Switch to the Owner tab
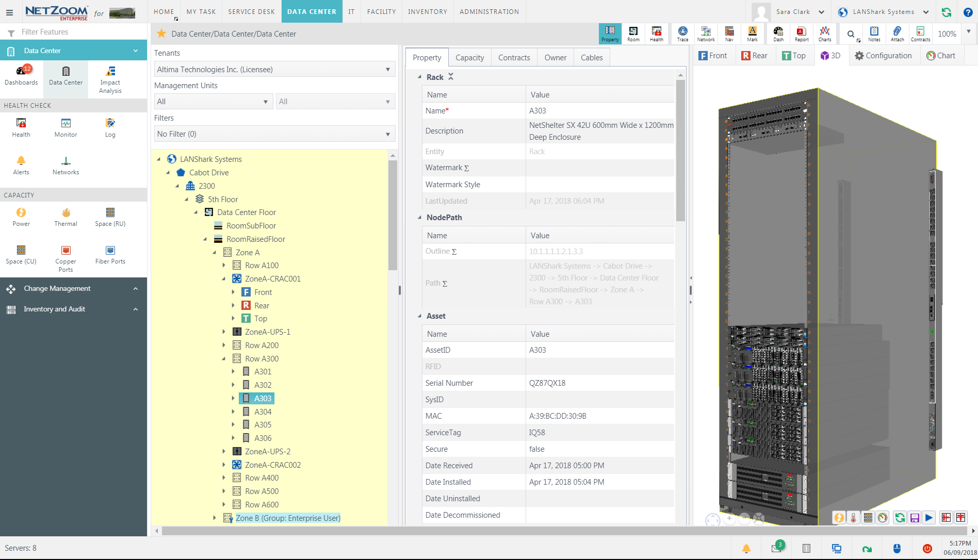The height and width of the screenshot is (560, 978). [x=555, y=58]
